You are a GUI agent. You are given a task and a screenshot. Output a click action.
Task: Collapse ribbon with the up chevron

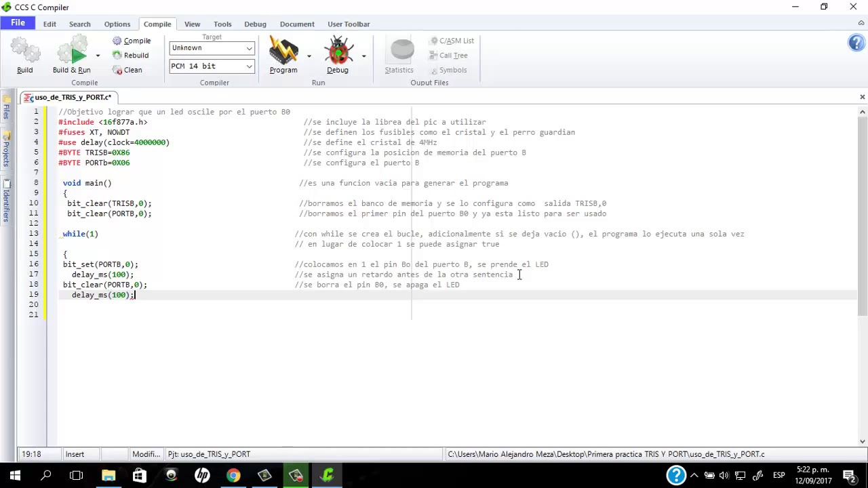point(861,23)
